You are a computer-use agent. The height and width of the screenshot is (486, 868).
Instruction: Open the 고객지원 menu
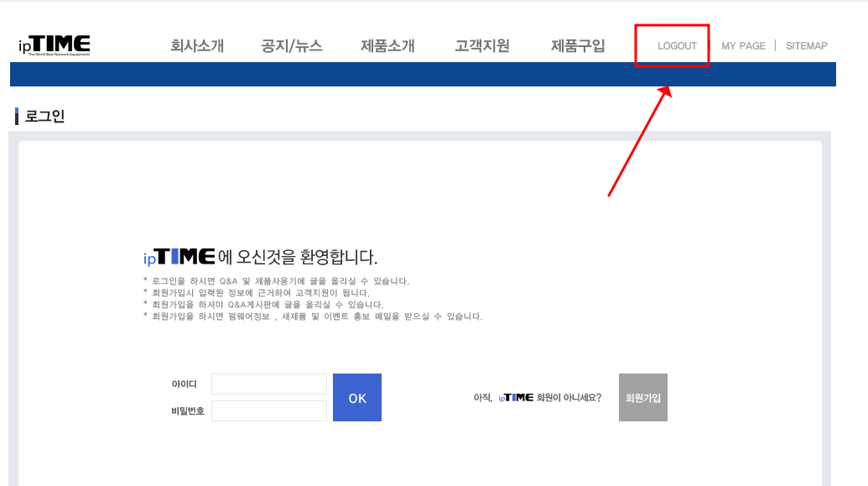(482, 46)
